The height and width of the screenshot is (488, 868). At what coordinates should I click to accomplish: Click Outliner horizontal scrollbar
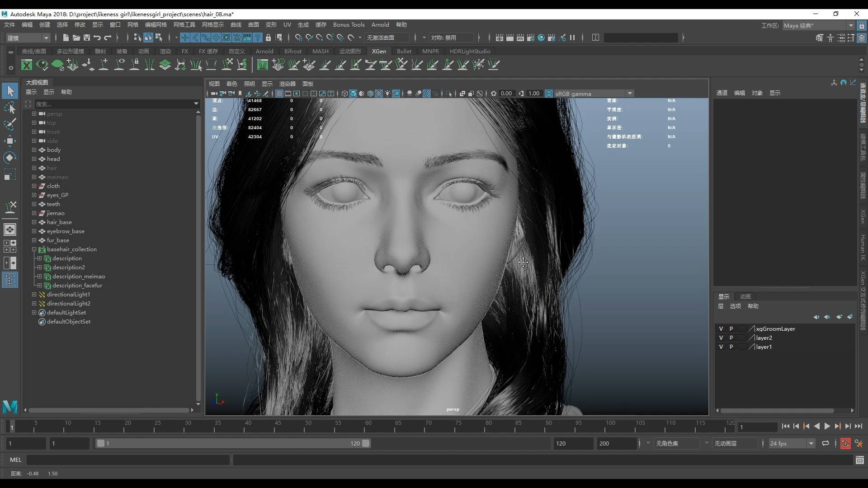tap(108, 410)
